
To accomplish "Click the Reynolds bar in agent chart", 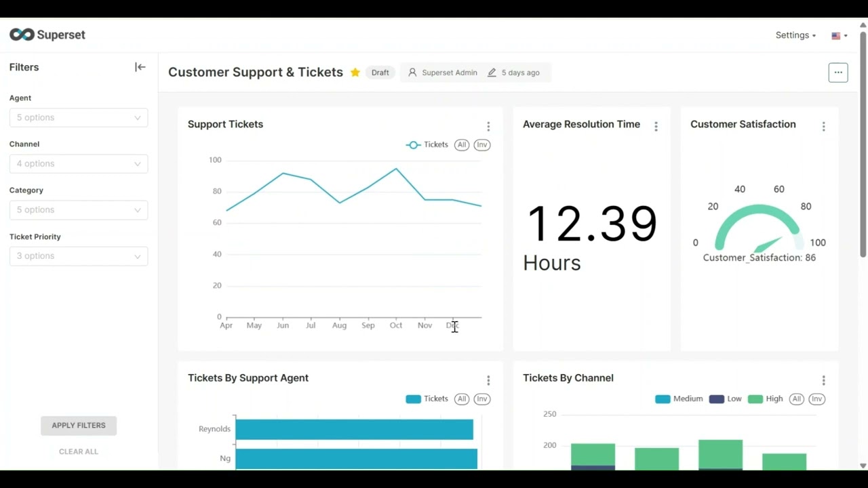I will 354,429.
